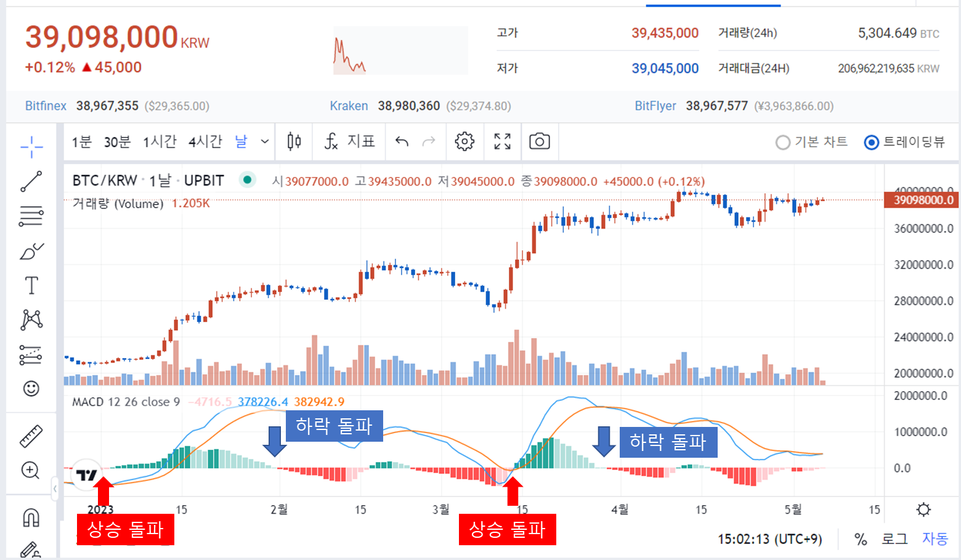Click the 거래량(24h) value 5,304.649 BTC
961x560 pixels.
pyautogui.click(x=899, y=33)
